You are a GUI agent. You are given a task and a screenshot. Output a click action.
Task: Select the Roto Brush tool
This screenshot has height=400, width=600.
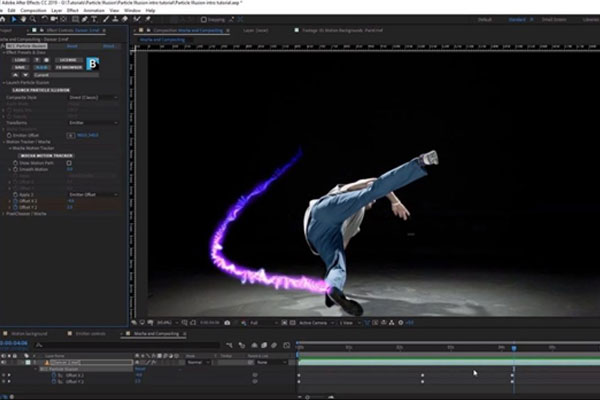(x=137, y=19)
